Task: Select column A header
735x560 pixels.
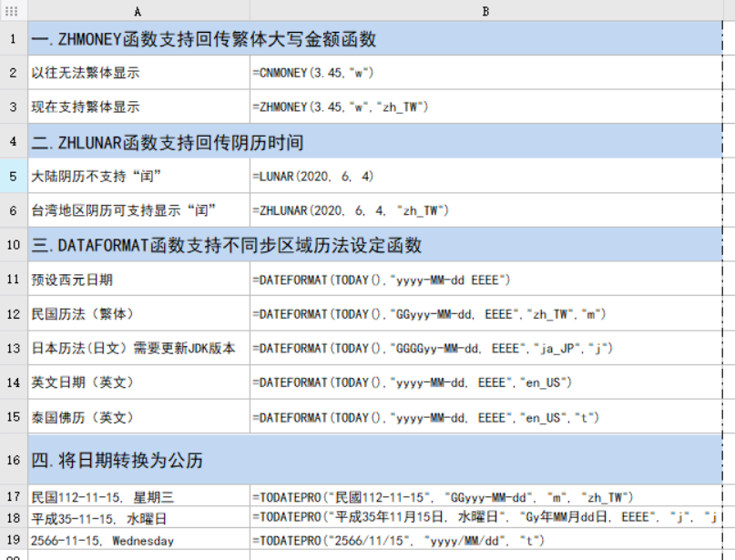Action: pos(137,13)
